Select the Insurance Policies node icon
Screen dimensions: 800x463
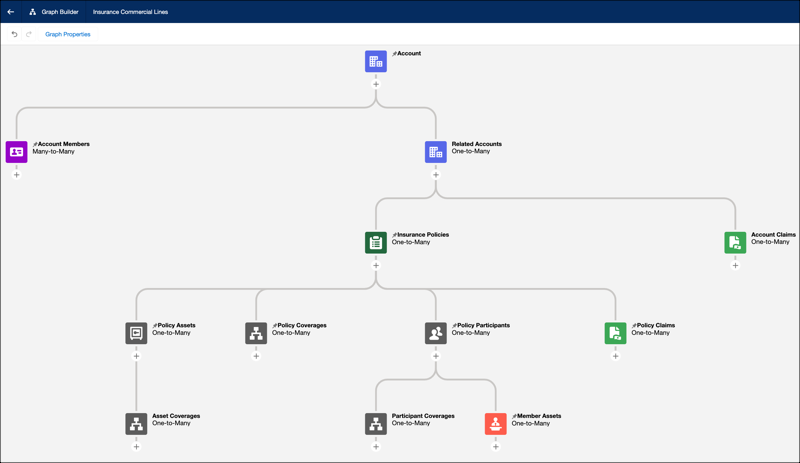coord(376,242)
